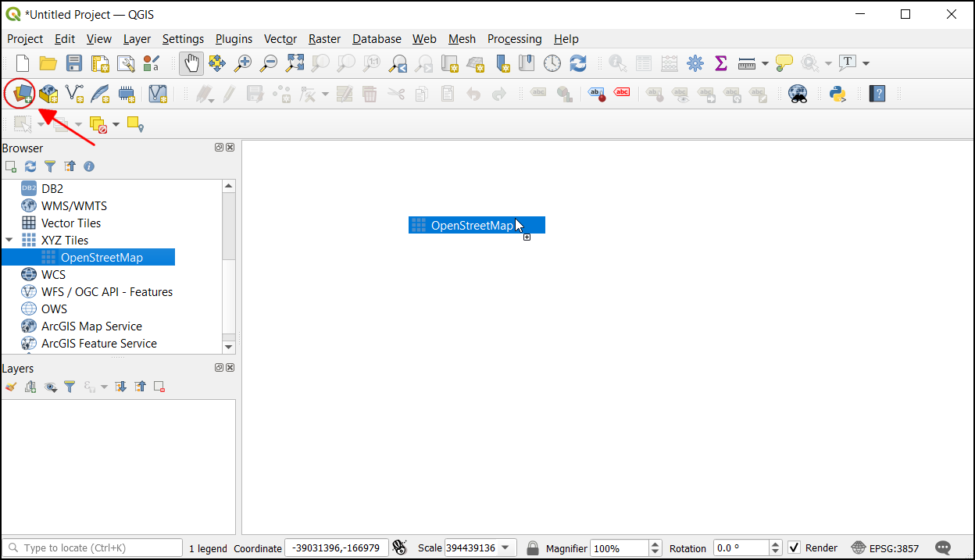
Task: Click the Save Project floppy icon
Action: (x=74, y=63)
